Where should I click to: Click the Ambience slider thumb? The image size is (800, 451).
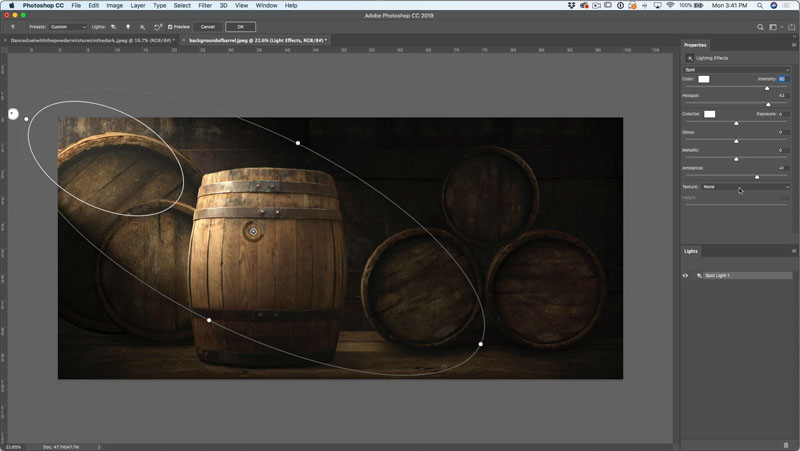[757, 177]
